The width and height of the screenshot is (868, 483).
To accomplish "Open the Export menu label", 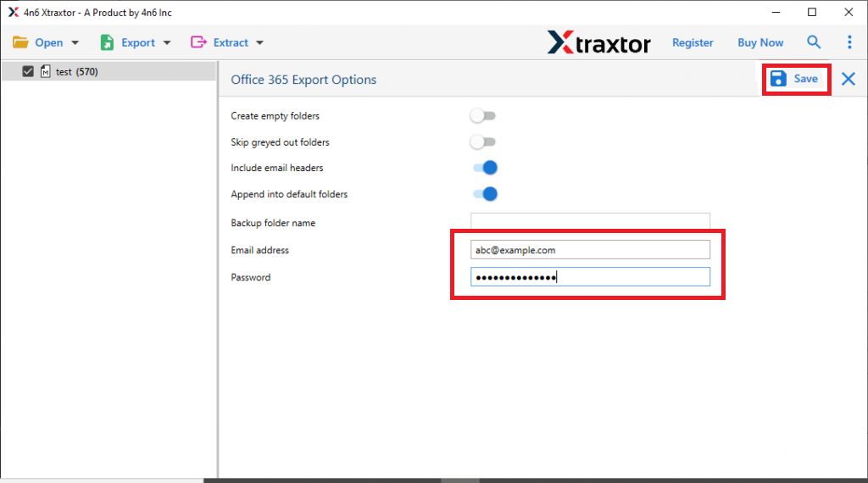I will click(x=138, y=42).
